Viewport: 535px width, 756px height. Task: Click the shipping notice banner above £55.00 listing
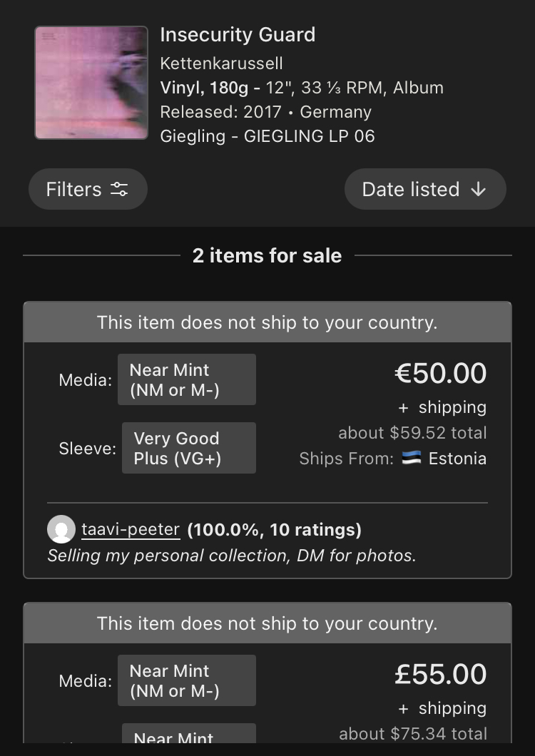click(267, 623)
